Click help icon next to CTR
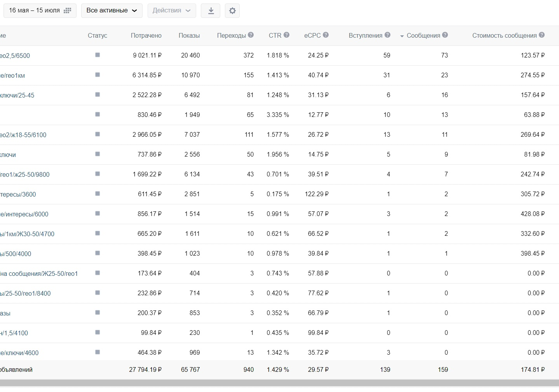559x392 pixels. tap(286, 35)
